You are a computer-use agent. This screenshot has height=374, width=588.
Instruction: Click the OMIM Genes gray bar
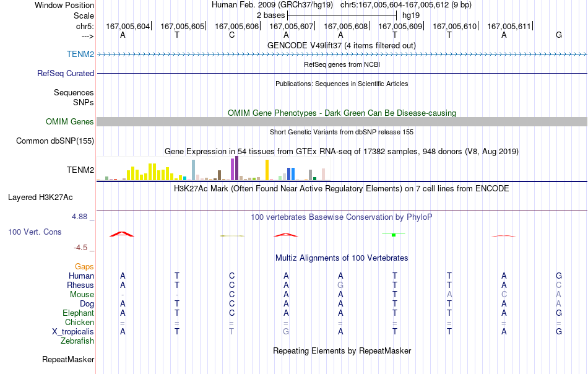[342, 121]
